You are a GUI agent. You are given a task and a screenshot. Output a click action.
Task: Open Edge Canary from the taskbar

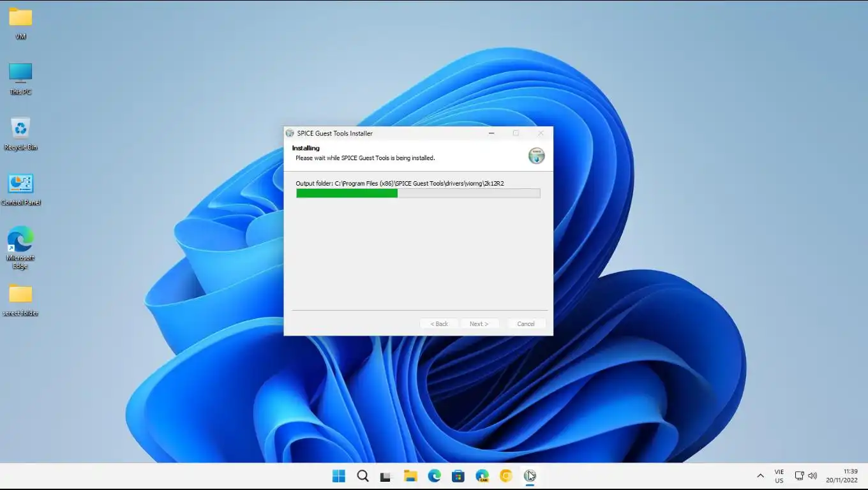482,476
